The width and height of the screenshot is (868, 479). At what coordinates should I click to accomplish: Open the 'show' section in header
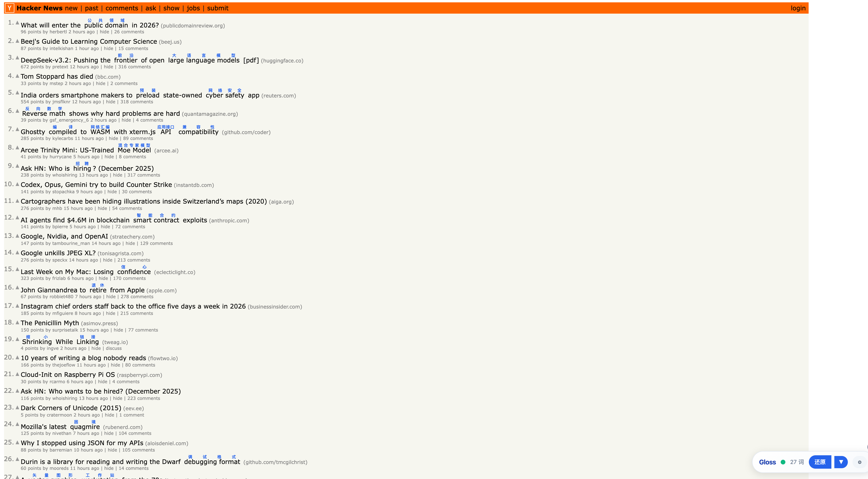click(x=171, y=8)
